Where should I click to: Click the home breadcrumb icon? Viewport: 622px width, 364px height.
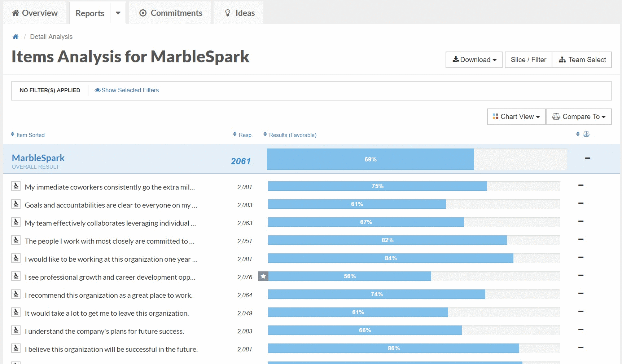point(16,37)
